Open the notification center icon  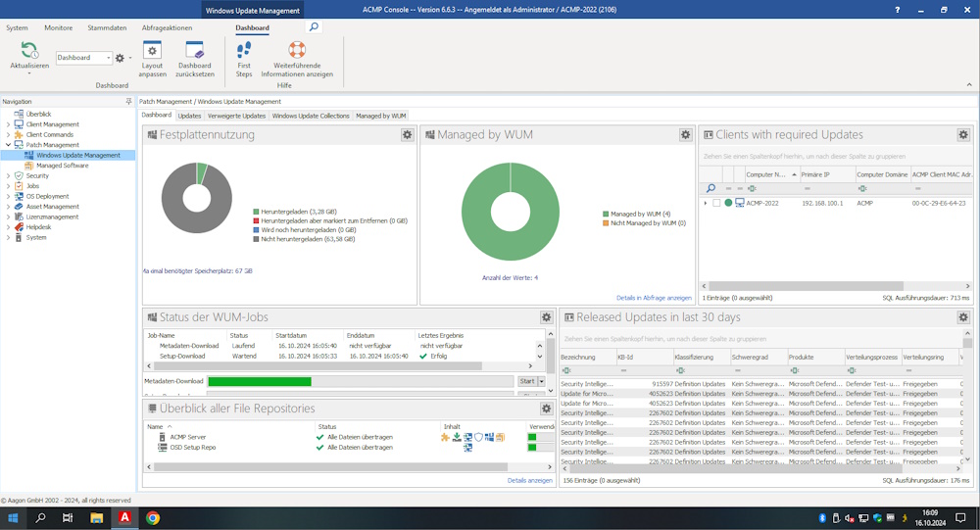click(x=960, y=517)
